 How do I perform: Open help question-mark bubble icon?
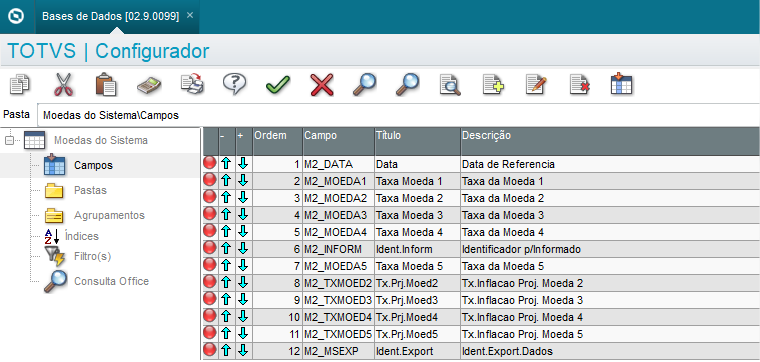[235, 84]
